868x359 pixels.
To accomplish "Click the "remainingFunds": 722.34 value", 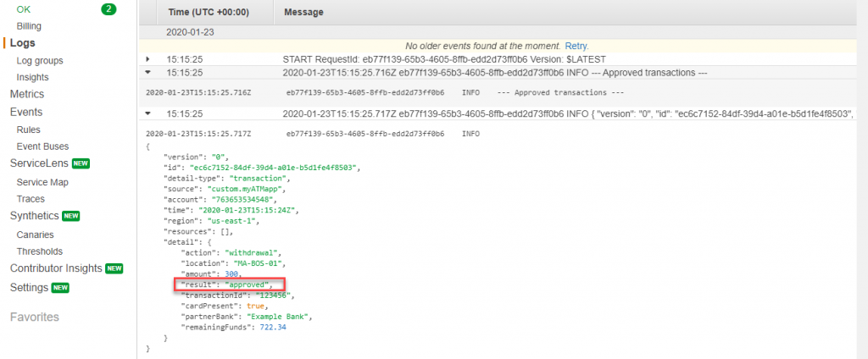I will tap(273, 328).
